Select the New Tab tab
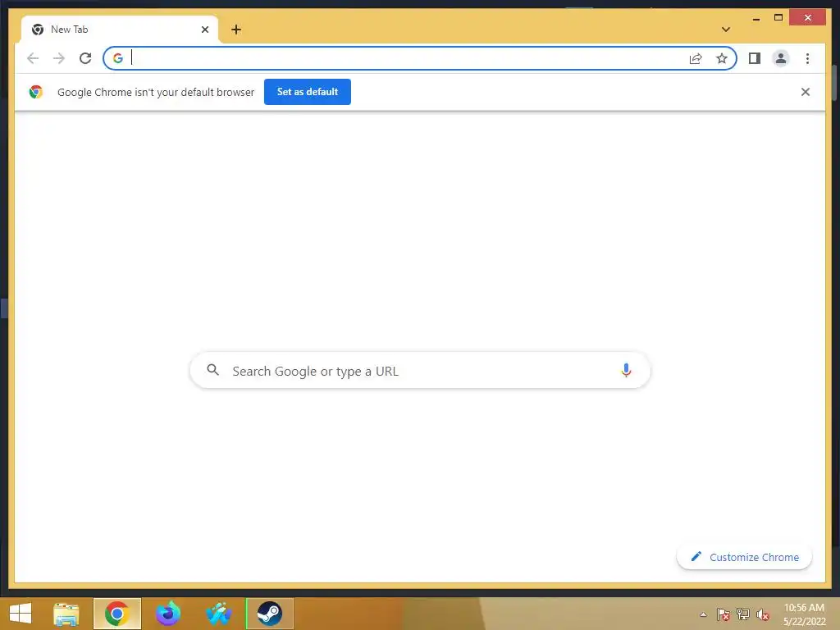This screenshot has width=840, height=630. 120,30
